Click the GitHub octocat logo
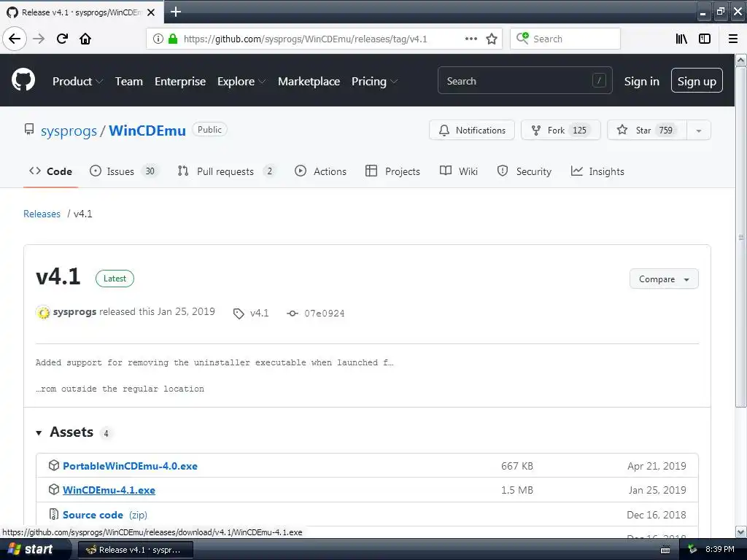The image size is (747, 560). [23, 80]
